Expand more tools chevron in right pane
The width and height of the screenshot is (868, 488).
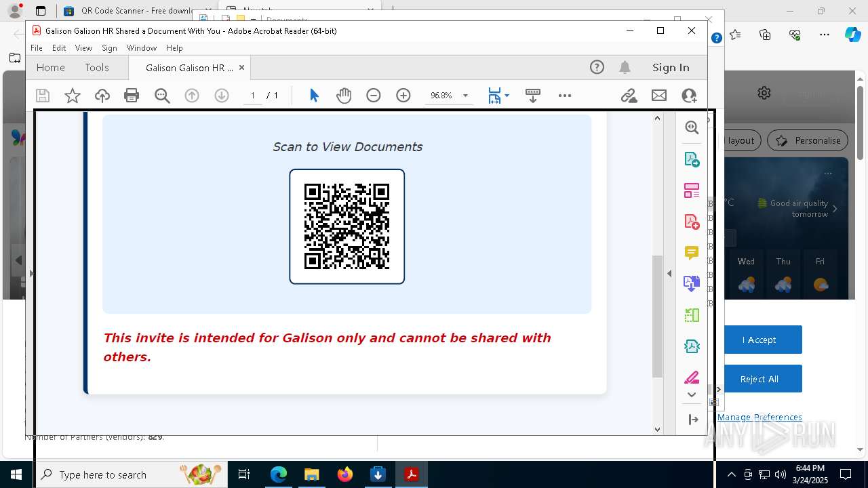tap(692, 394)
